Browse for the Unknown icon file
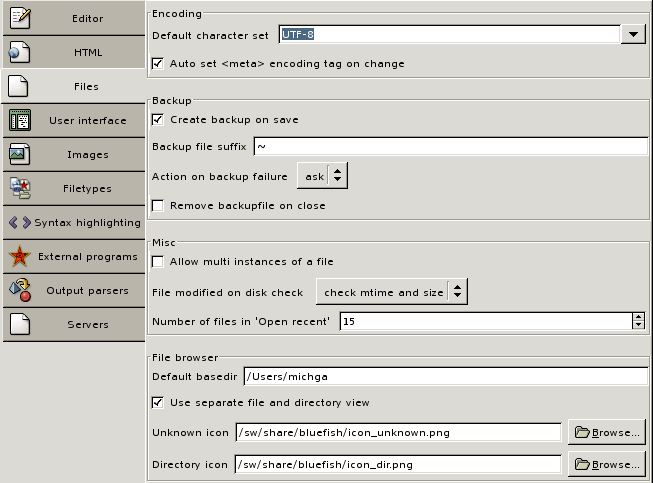 pos(606,433)
